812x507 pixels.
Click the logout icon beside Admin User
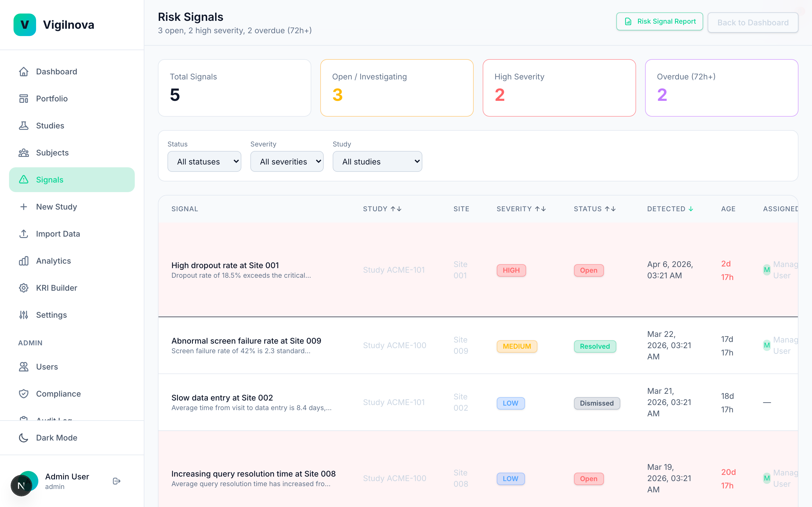click(116, 481)
